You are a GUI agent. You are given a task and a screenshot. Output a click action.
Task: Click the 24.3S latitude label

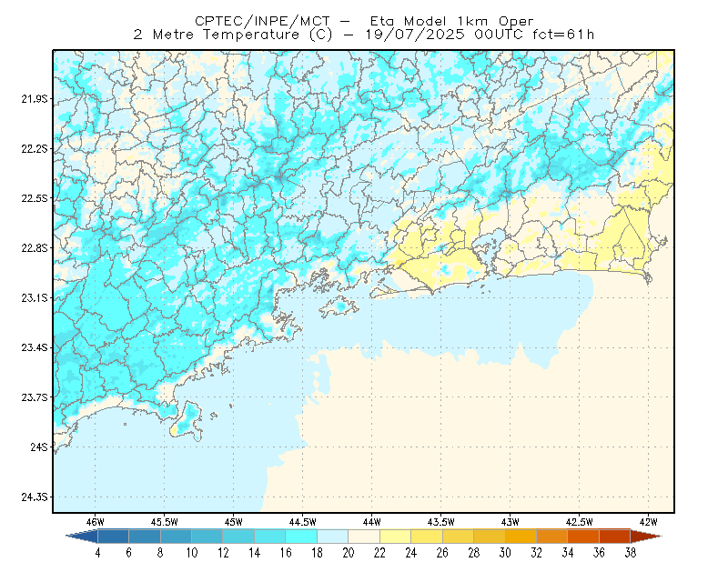pyautogui.click(x=35, y=497)
